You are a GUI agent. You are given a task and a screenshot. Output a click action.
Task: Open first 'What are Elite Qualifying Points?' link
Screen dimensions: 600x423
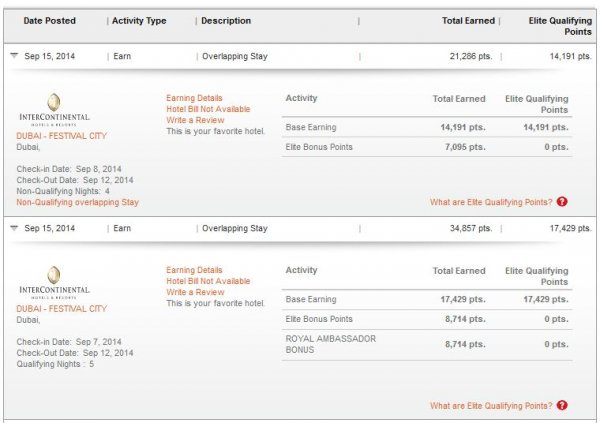[x=490, y=202]
